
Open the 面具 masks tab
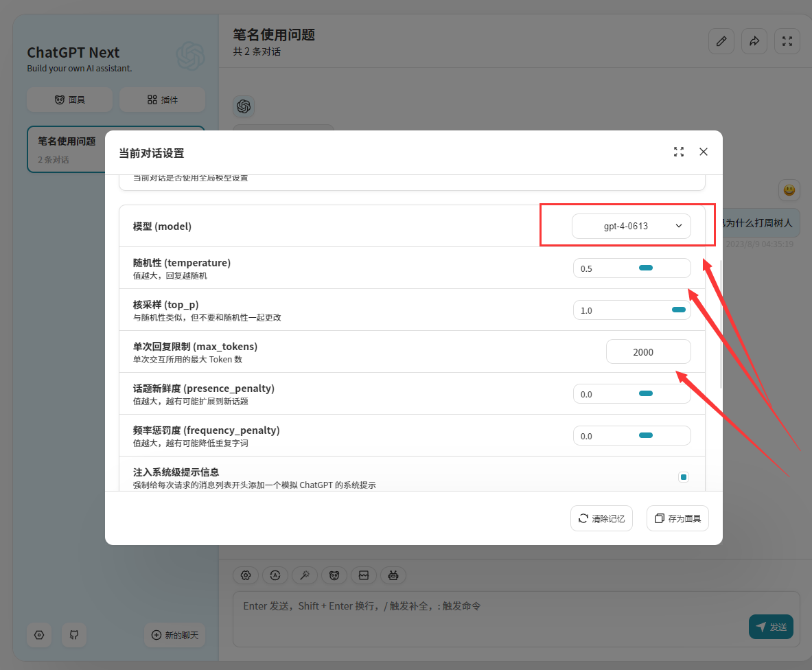(70, 100)
